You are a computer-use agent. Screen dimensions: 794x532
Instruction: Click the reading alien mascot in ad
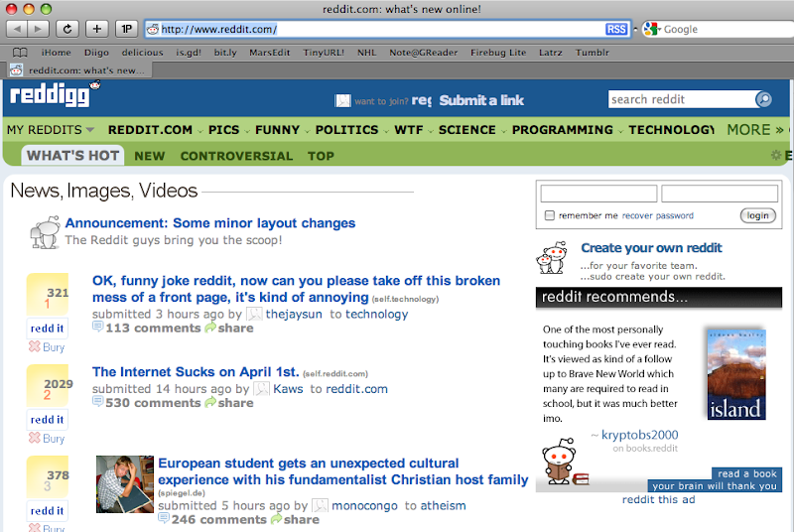click(559, 462)
